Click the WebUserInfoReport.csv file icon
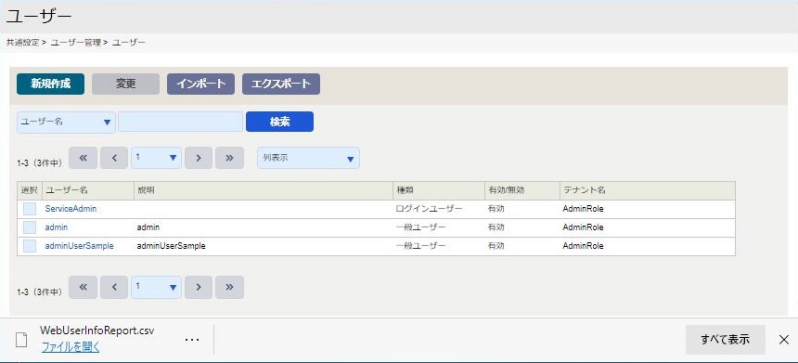Screen dimensions: 798x363 [x=21, y=341]
